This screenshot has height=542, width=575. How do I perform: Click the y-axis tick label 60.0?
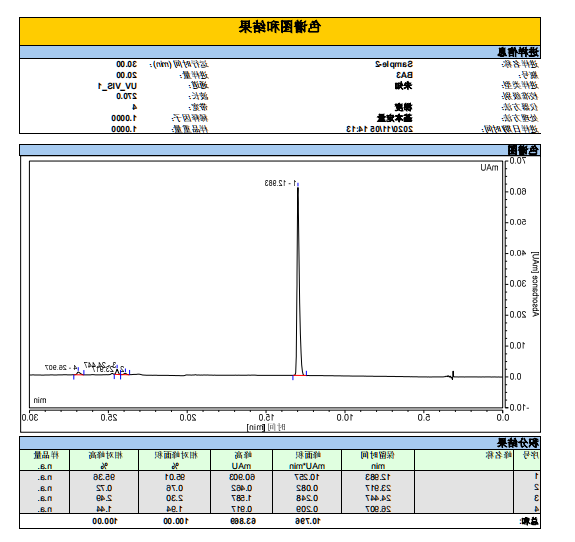coord(518,192)
